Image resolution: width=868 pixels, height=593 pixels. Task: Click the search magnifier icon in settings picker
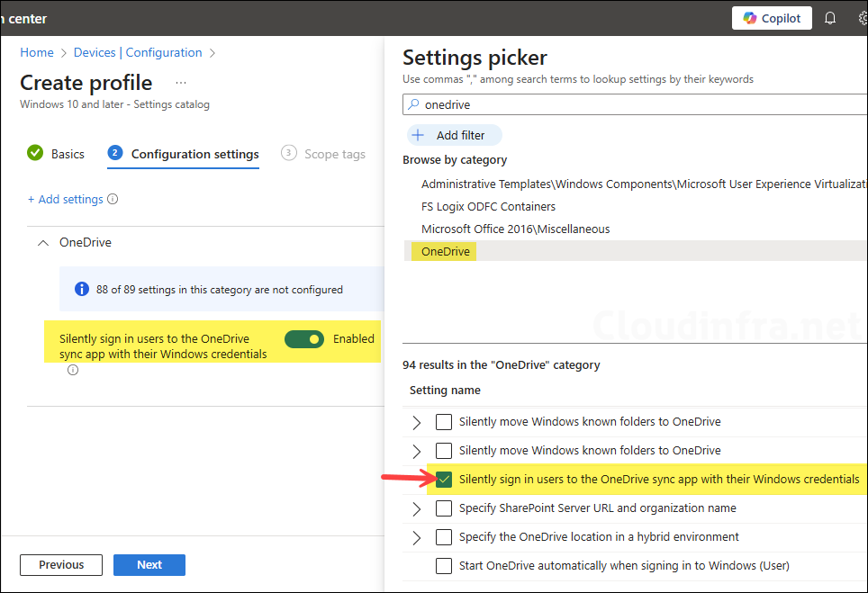click(414, 104)
